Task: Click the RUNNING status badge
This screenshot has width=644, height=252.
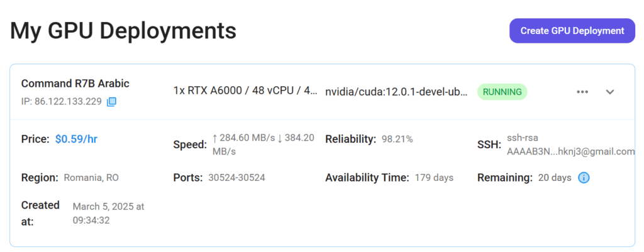Action: (x=502, y=92)
